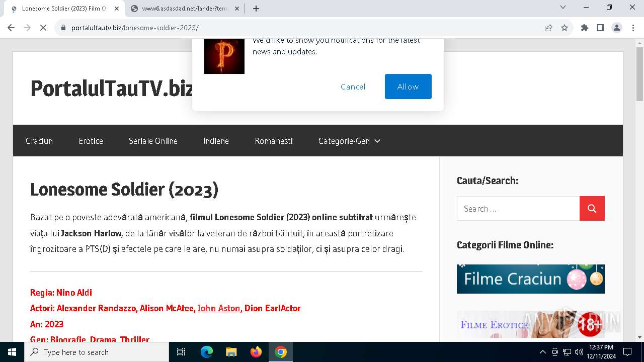This screenshot has width=644, height=362.
Task: Click the scrollbar down arrow
Action: click(639, 337)
